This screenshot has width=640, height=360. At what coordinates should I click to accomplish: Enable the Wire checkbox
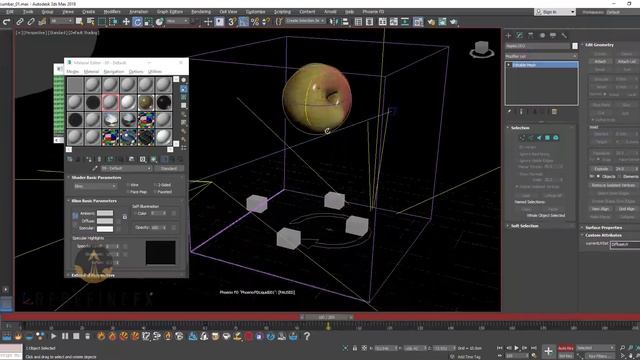[128, 185]
